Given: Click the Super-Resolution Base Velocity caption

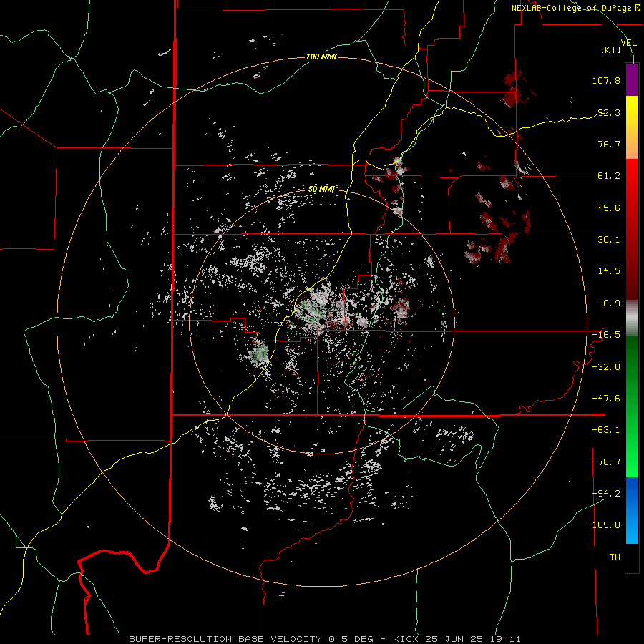Looking at the screenshot, I should tap(325, 639).
